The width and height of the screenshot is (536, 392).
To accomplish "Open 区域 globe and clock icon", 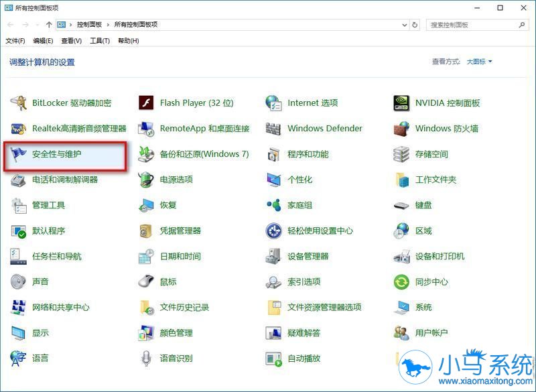I will (401, 231).
